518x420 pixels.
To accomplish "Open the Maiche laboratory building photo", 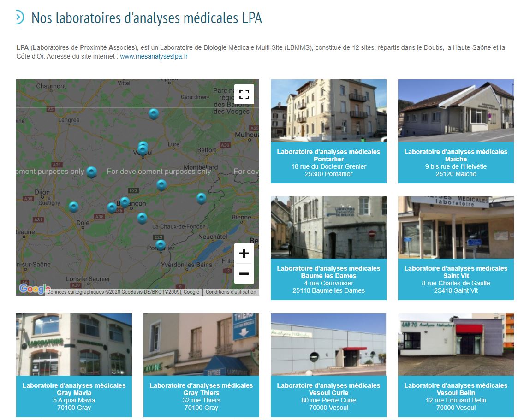I will (x=456, y=111).
